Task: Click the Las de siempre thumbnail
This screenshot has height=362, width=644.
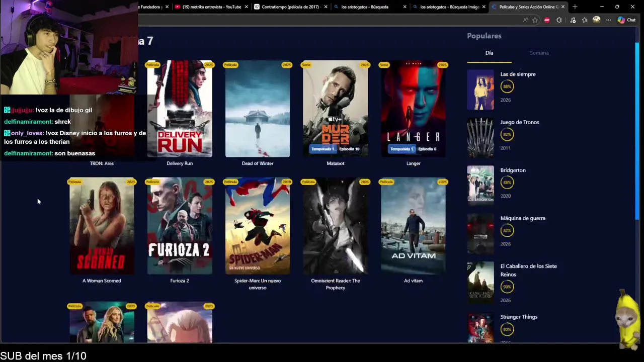Action: coord(480,89)
